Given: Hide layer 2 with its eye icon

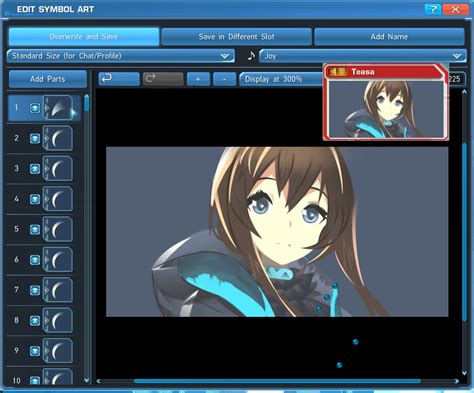Looking at the screenshot, I should click(x=35, y=138).
